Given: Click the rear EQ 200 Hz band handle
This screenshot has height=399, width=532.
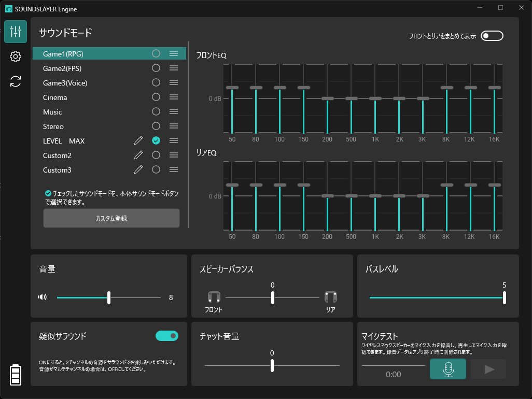Looking at the screenshot, I should (x=327, y=196).
